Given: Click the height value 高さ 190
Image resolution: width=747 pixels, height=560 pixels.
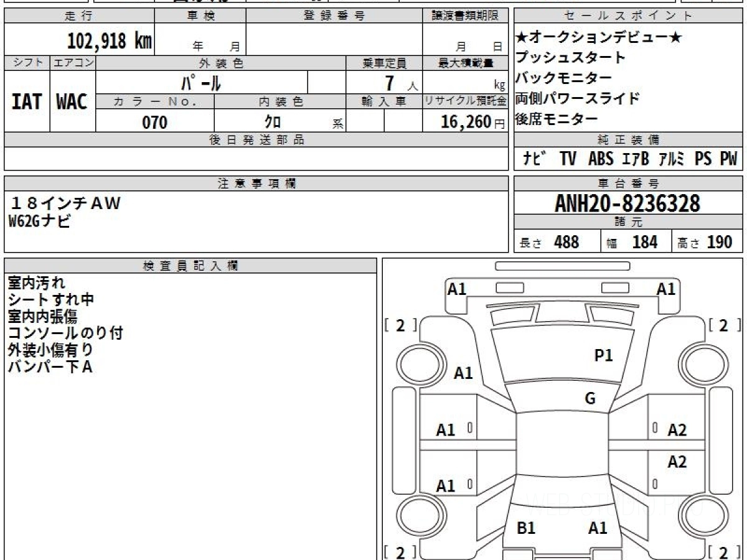Looking at the screenshot, I should [x=705, y=242].
